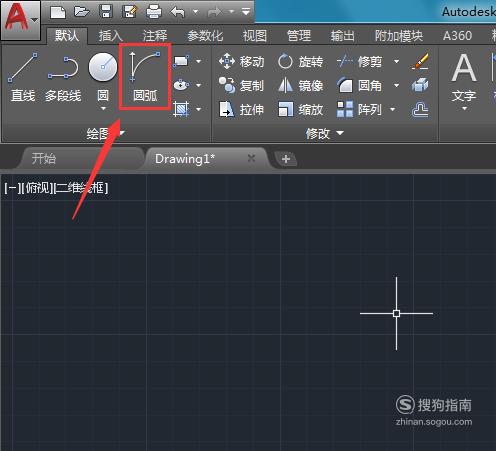The height and width of the screenshot is (451, 496).
Task: Expand the 圆 circle options arrow
Action: [103, 108]
